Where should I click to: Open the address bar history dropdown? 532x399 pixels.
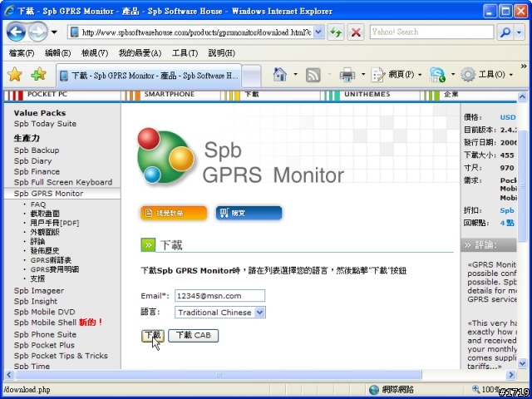[x=318, y=32]
